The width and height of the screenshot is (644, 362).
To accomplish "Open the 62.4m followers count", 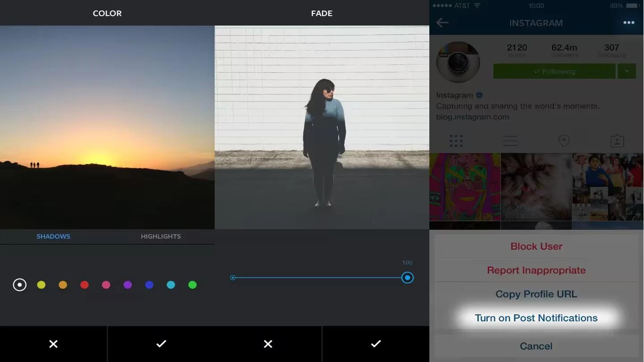I will 564,50.
